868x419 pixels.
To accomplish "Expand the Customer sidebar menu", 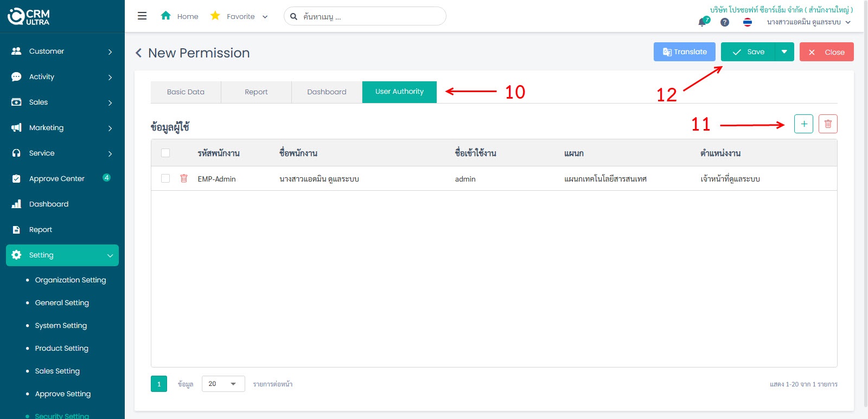I will (62, 51).
